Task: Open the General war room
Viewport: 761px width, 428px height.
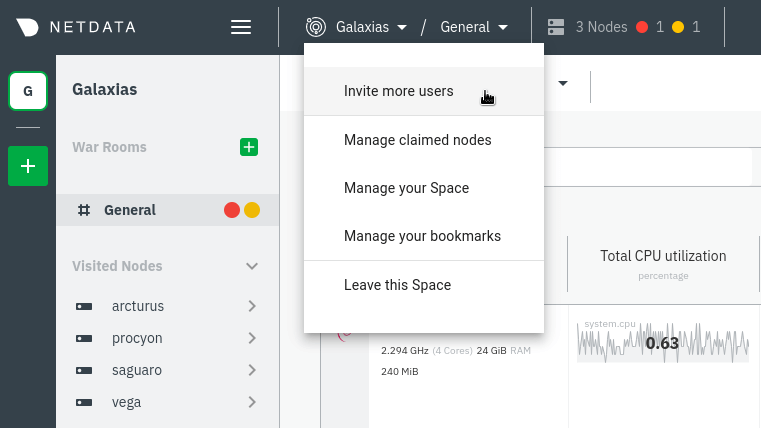Action: pyautogui.click(x=130, y=210)
